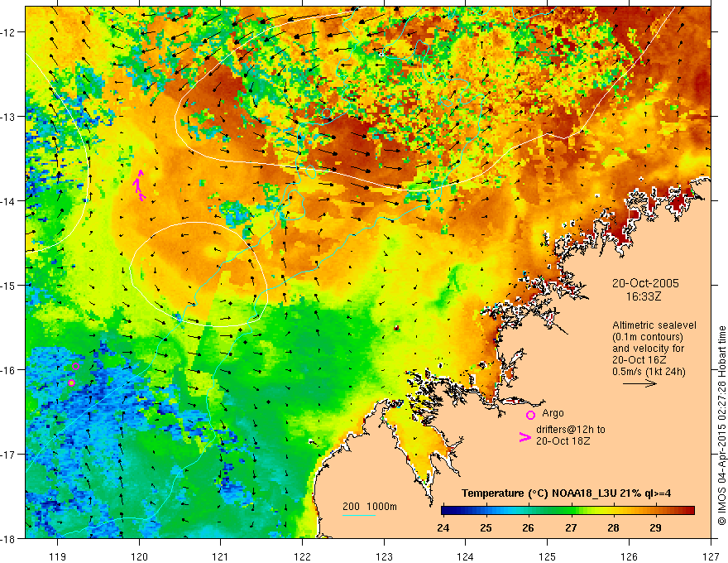Viewport: 728px width, 563px height.
Task: Click the color bar label '25'
Action: pyautogui.click(x=486, y=528)
